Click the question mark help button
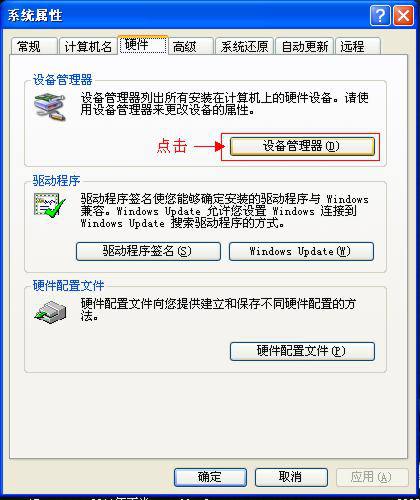This screenshot has width=420, height=500. [x=380, y=15]
